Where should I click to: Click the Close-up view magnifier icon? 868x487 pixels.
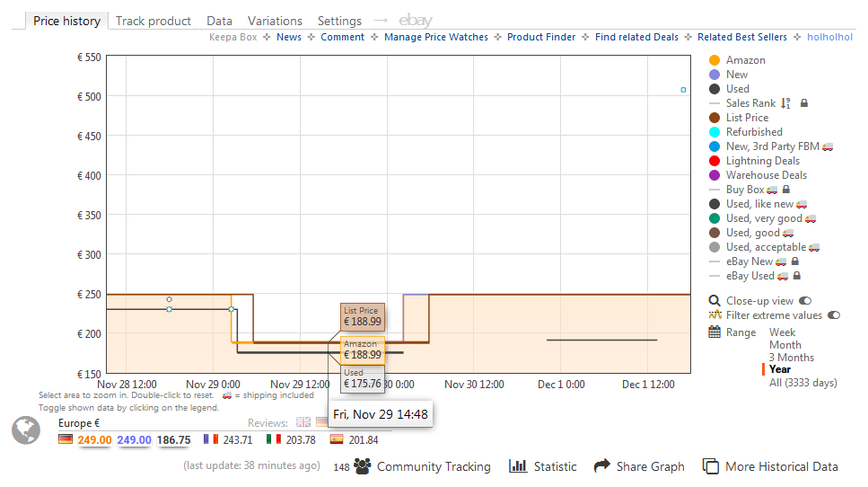pyautogui.click(x=715, y=301)
